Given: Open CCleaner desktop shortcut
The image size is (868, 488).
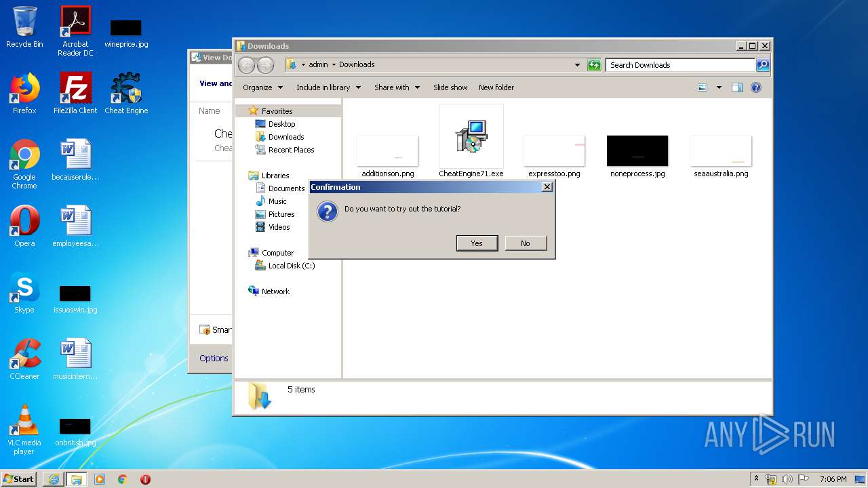Looking at the screenshot, I should (24, 359).
